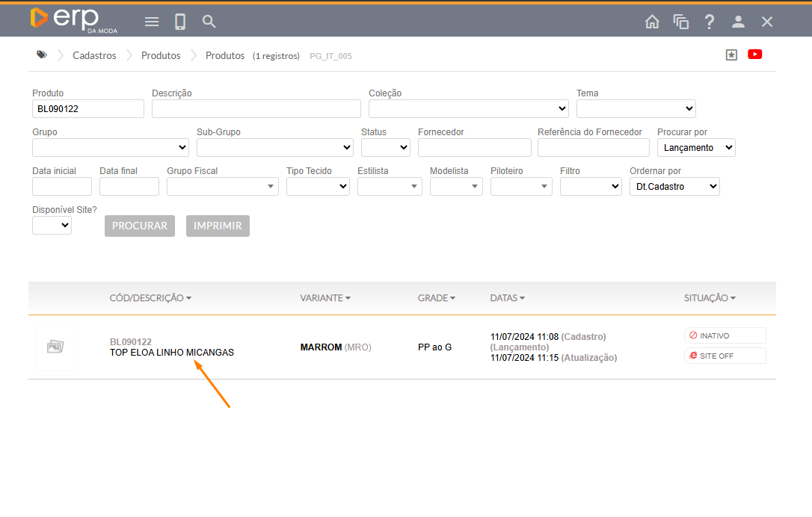This screenshot has height=517, width=812.
Task: Click the Descrição input field
Action: [256, 109]
